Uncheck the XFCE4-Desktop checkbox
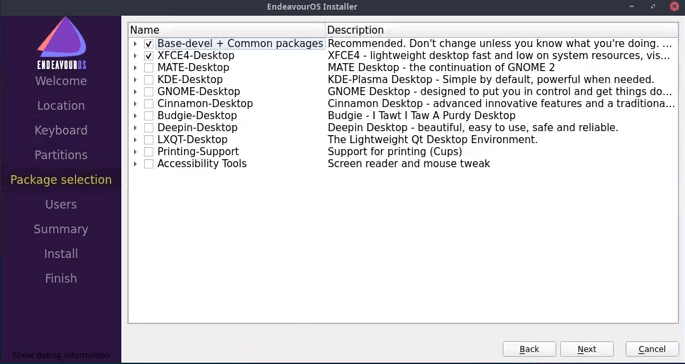Viewport: 685px width, 364px height. pos(149,56)
